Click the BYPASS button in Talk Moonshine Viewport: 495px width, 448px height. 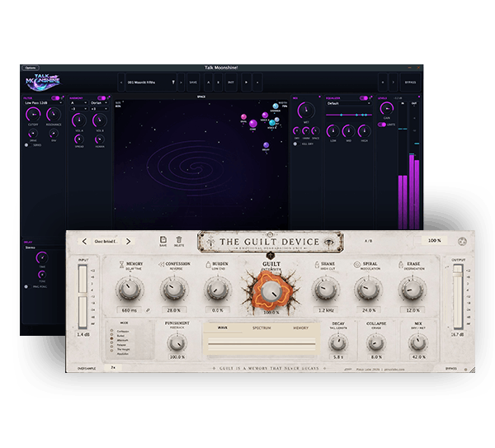tap(410, 83)
